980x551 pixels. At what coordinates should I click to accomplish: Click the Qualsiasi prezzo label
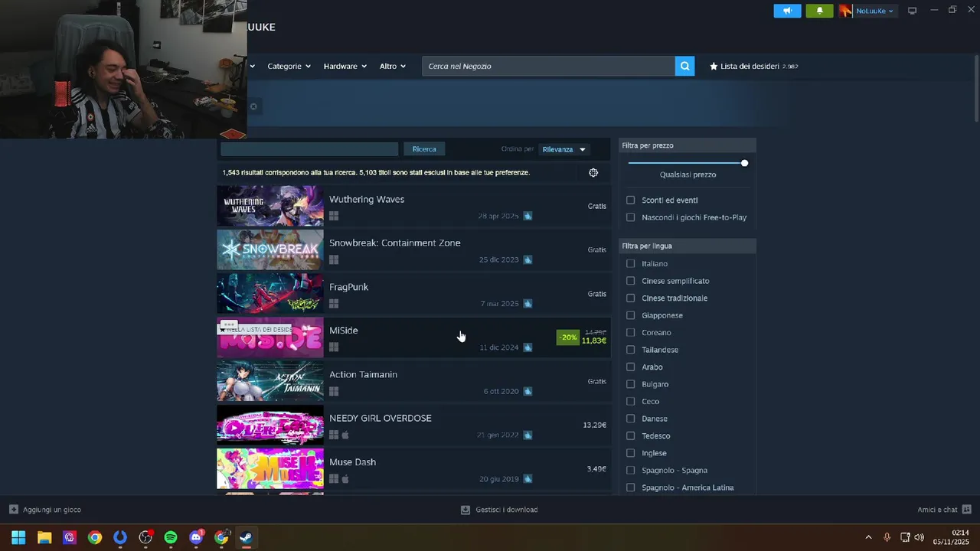click(688, 174)
